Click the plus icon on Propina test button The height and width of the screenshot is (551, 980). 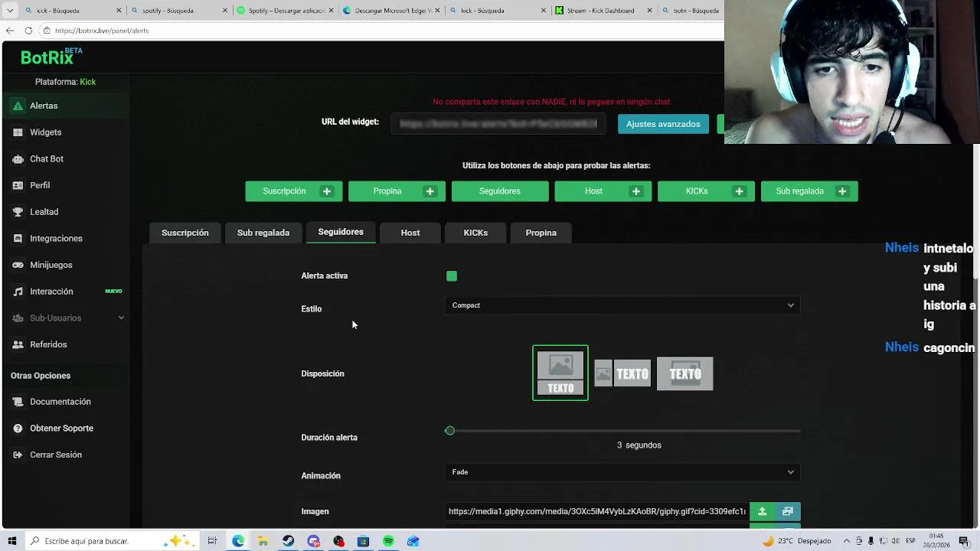[430, 191]
